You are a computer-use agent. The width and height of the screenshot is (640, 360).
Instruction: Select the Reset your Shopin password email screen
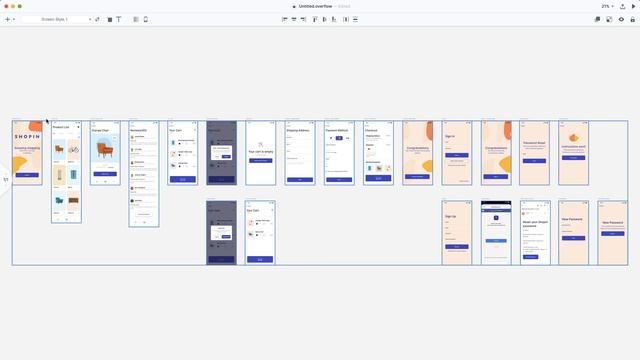535,233
